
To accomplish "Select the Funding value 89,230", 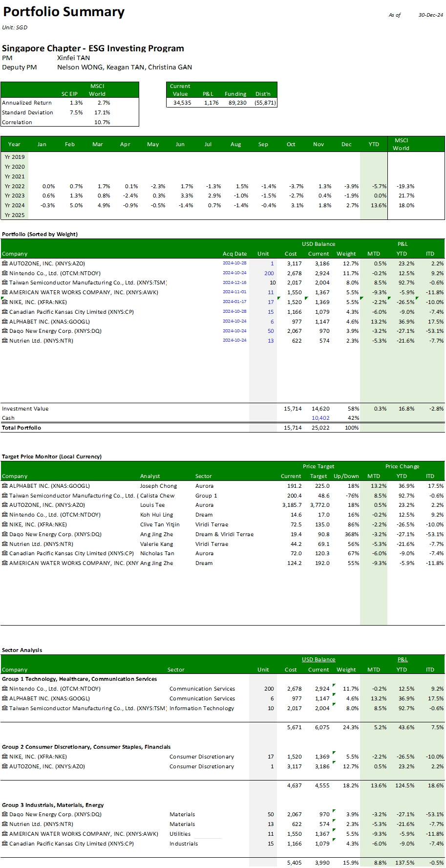I will click(237, 103).
